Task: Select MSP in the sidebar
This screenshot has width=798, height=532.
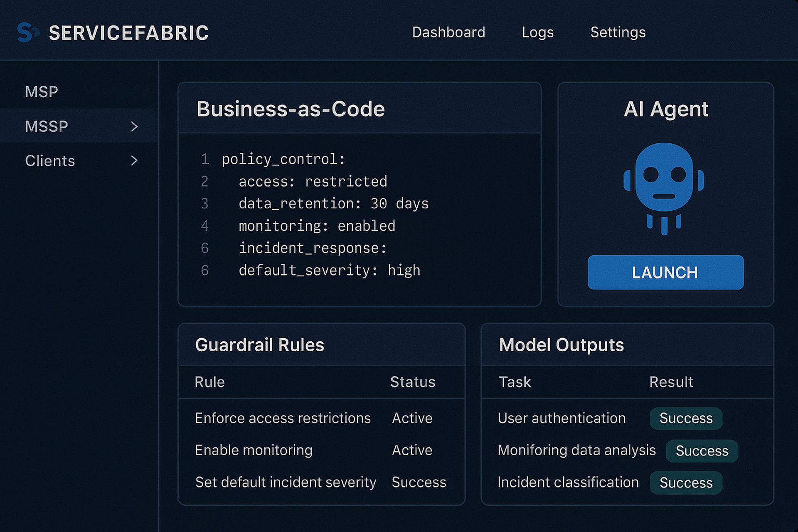Action: point(42,92)
